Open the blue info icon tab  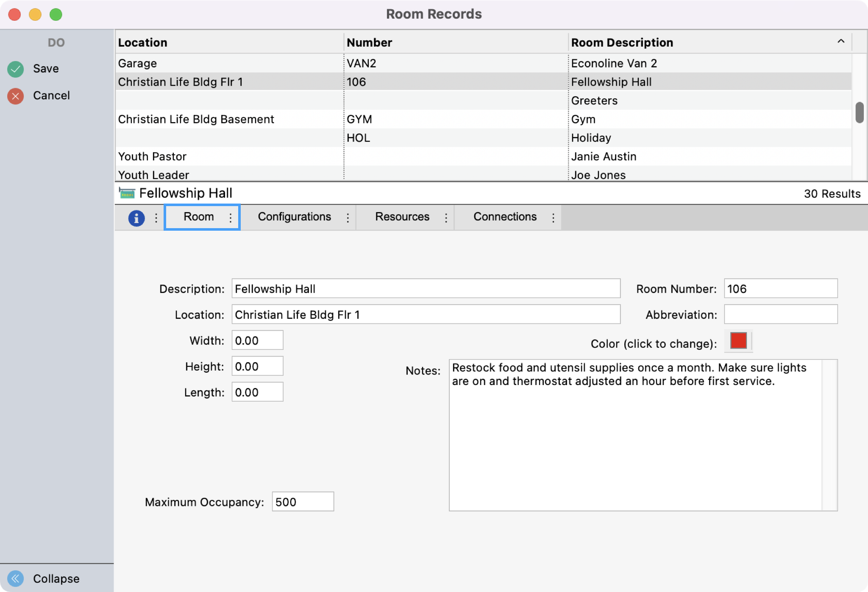[136, 218]
